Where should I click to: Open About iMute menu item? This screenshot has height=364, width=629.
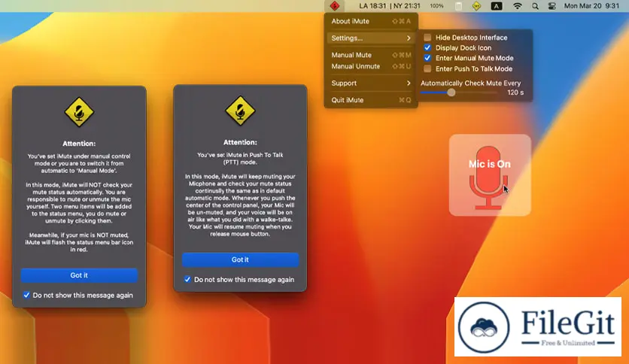pos(371,21)
